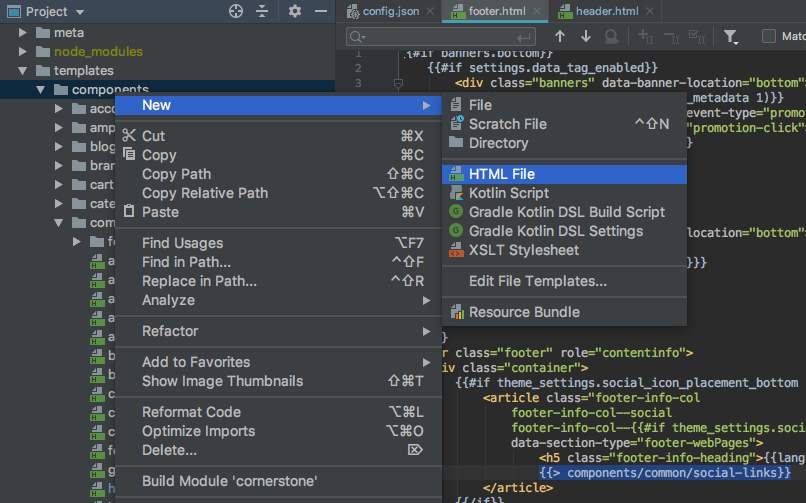Choose Cut from context menu
Viewport: 806px width, 503px height.
pyautogui.click(x=278, y=136)
